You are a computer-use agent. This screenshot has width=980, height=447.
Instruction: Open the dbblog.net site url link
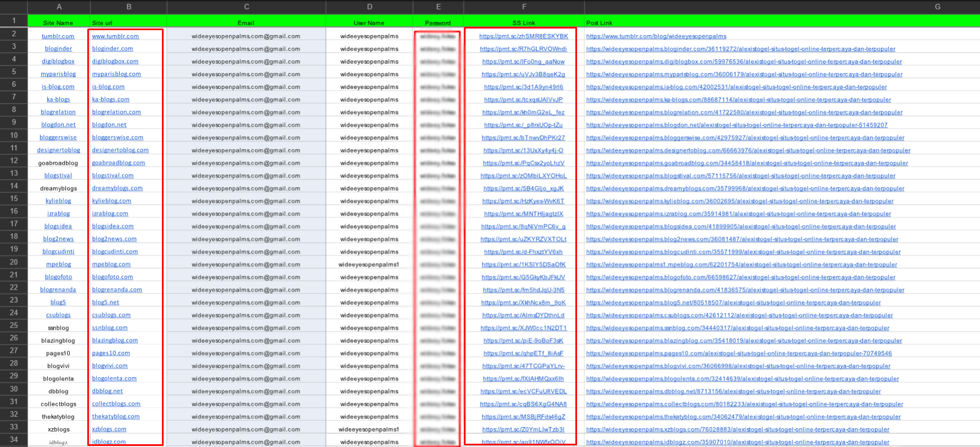point(108,391)
